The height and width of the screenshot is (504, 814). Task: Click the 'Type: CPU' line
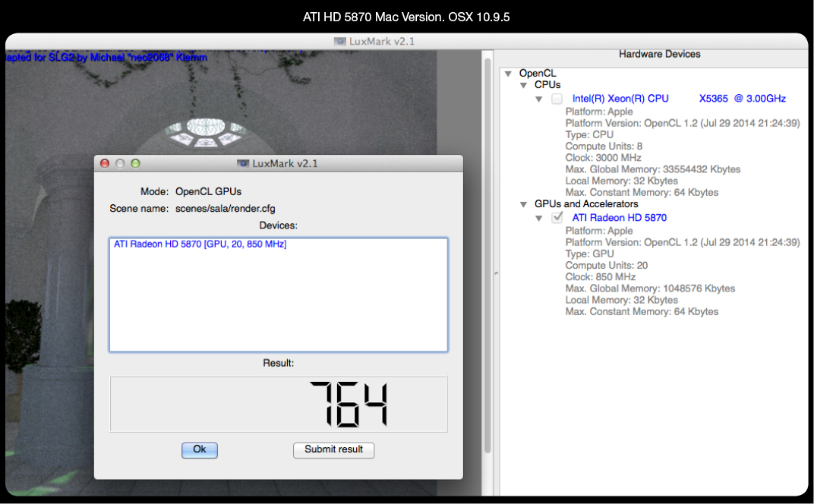[589, 135]
